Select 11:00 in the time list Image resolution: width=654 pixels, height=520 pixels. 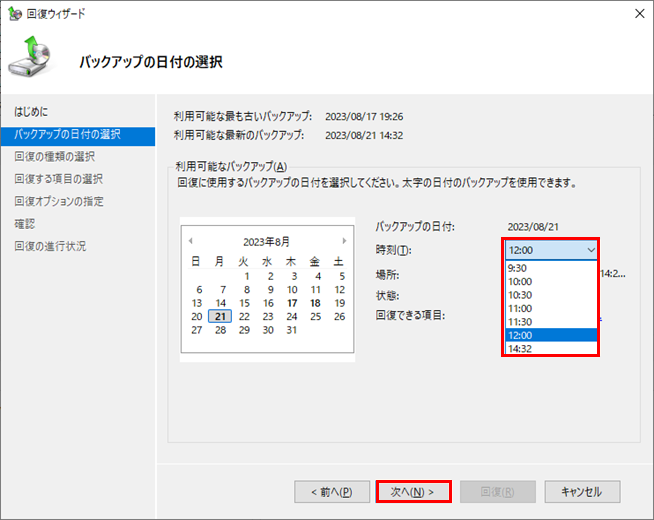(551, 309)
